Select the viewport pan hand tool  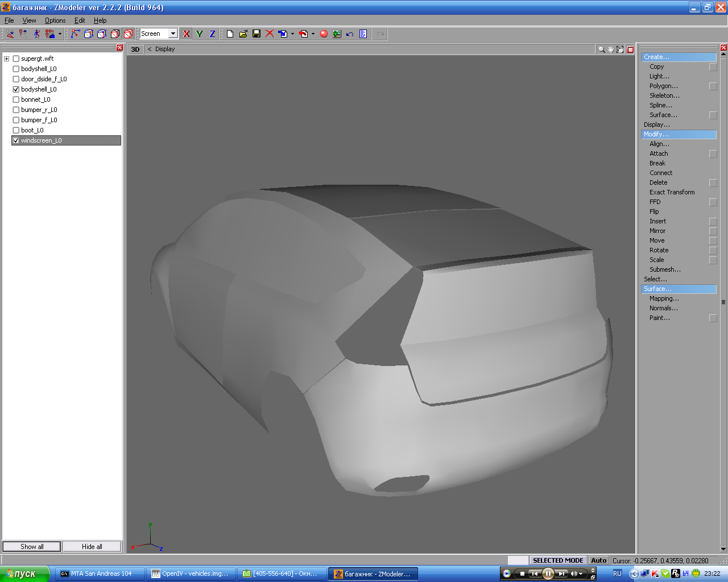coord(611,49)
